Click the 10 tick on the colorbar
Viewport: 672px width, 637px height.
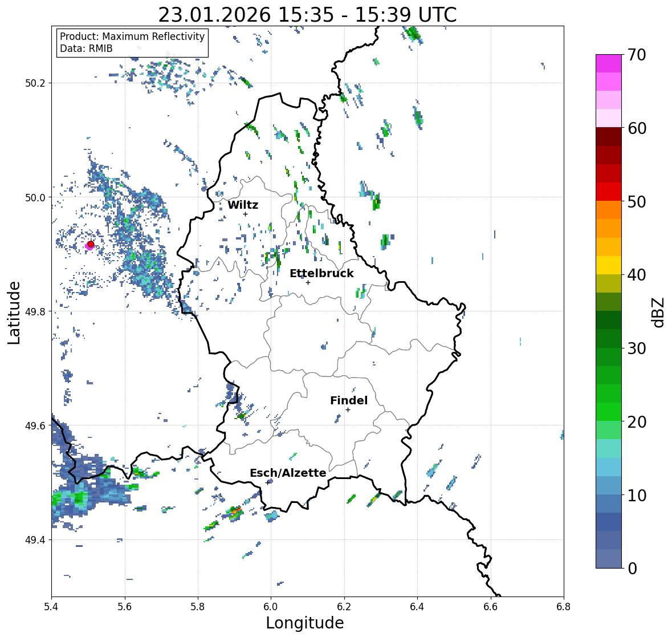pos(637,495)
